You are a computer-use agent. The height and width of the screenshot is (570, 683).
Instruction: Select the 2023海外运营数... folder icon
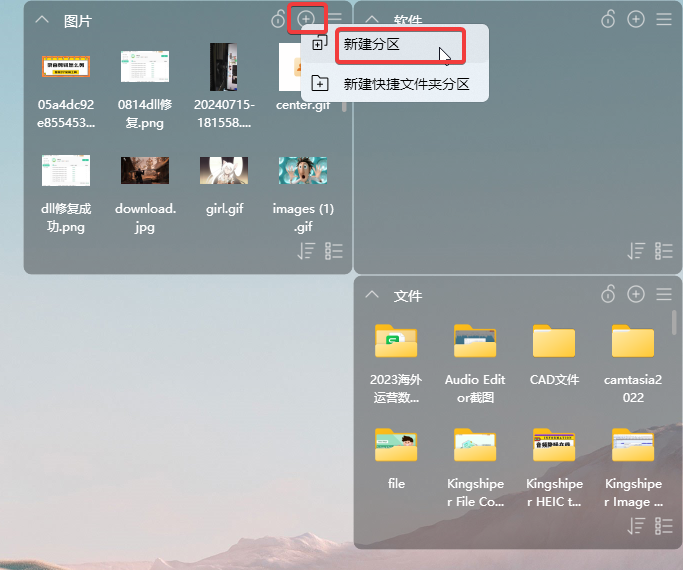396,341
